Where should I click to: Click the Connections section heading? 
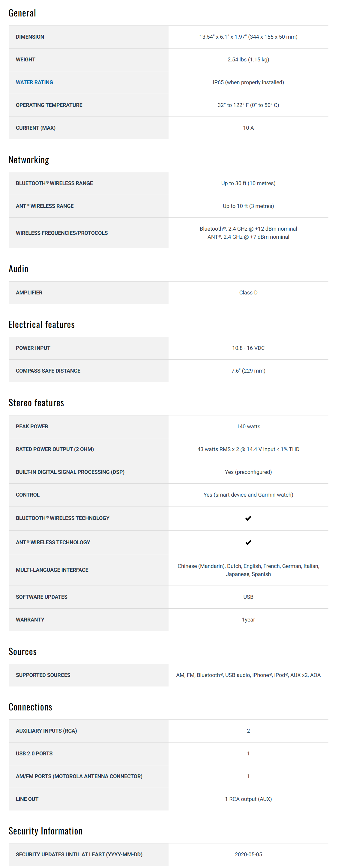(x=30, y=707)
